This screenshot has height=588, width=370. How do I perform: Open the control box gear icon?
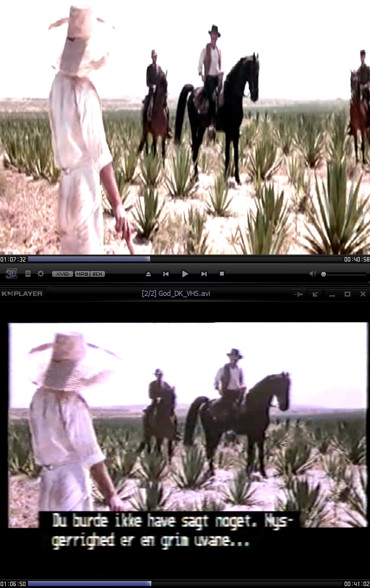click(41, 274)
